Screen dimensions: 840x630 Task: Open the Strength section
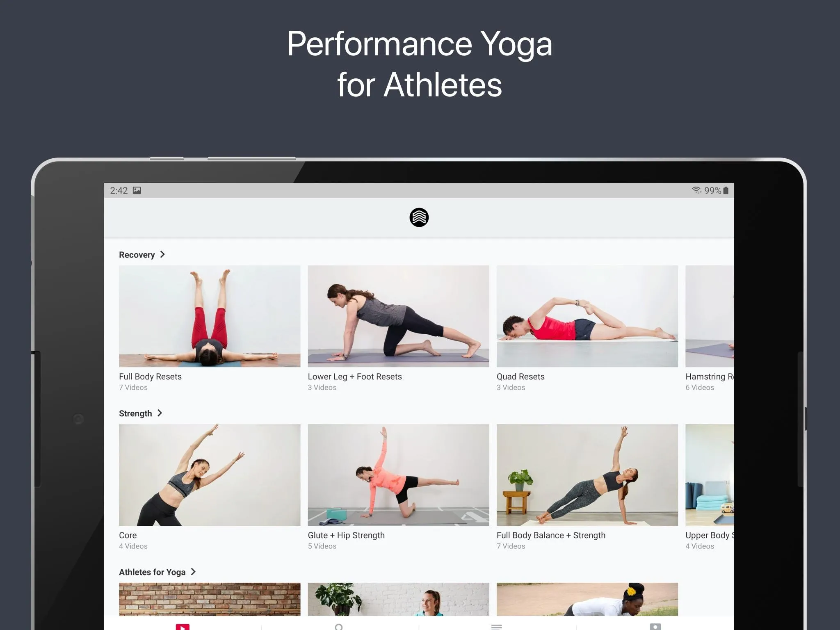click(x=141, y=413)
